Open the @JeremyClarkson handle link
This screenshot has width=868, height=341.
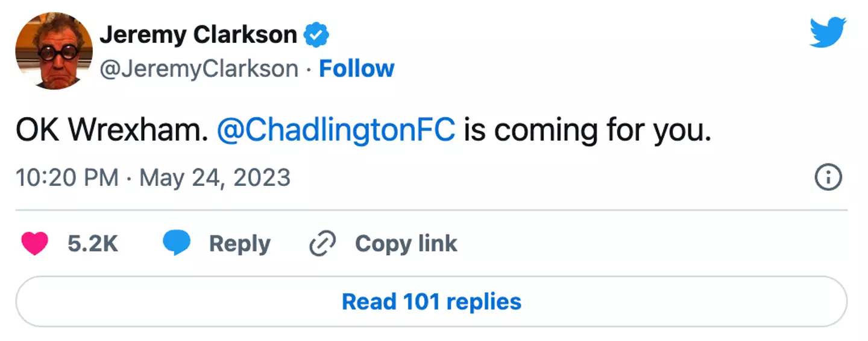coord(199,69)
